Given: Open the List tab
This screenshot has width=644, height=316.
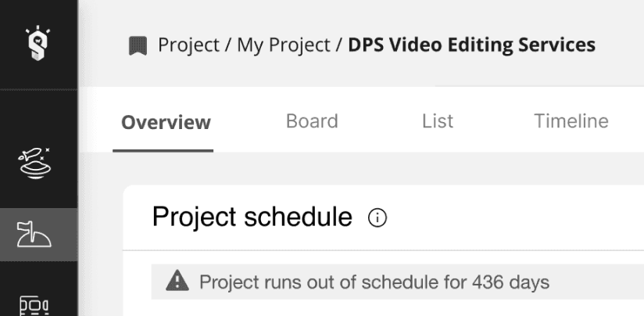Looking at the screenshot, I should point(438,121).
